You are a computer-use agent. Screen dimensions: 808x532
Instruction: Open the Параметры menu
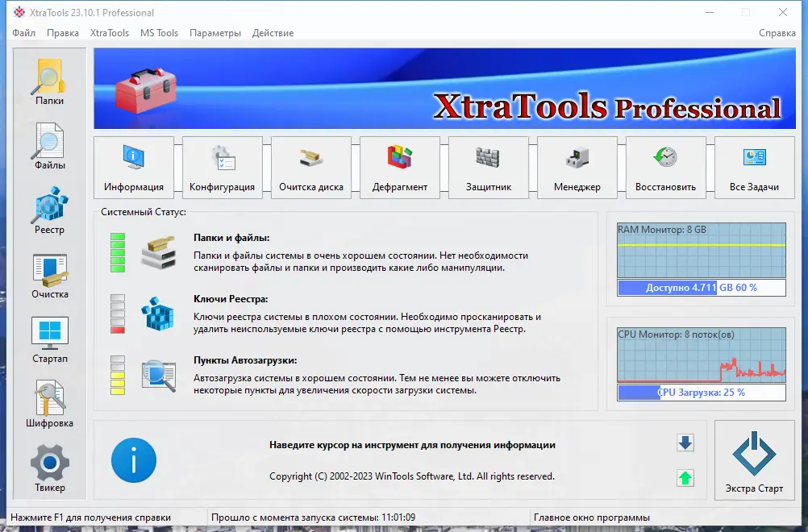point(214,33)
